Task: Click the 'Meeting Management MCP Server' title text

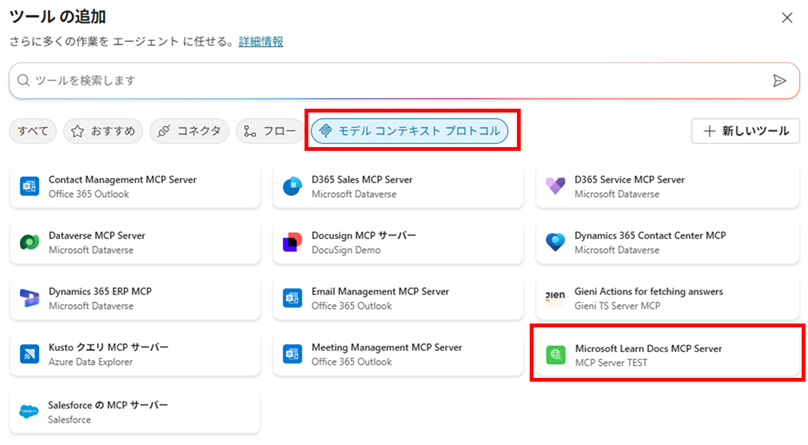Action: pos(386,348)
